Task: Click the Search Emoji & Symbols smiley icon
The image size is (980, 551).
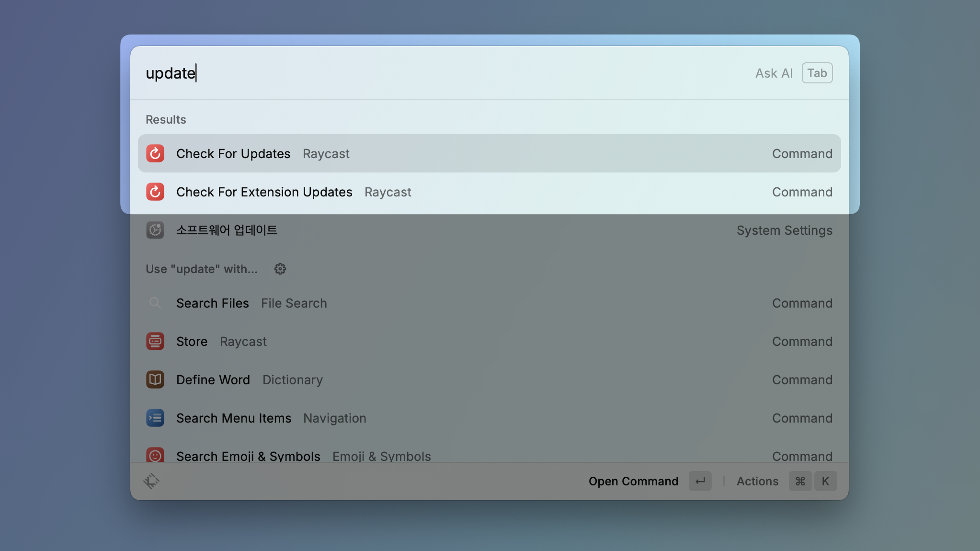Action: (155, 455)
